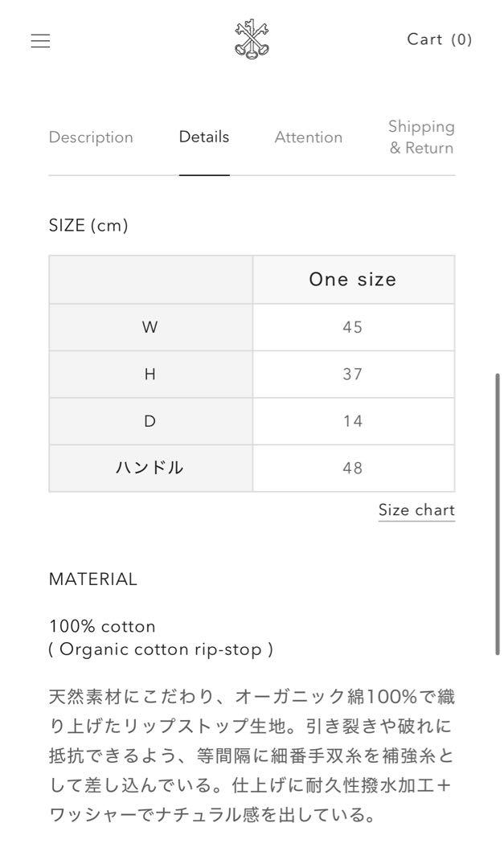This screenshot has height=868, width=504.
Task: Click the height value 37 cell
Action: click(x=354, y=375)
